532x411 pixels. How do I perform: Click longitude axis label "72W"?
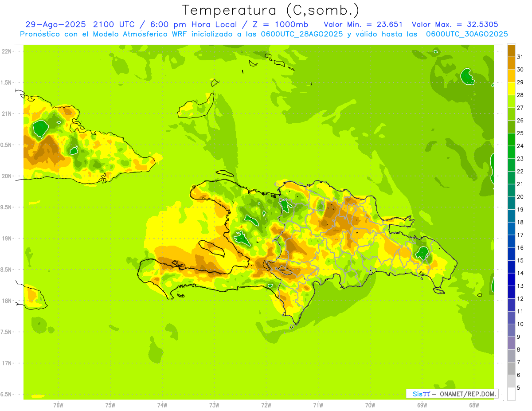coord(266,405)
